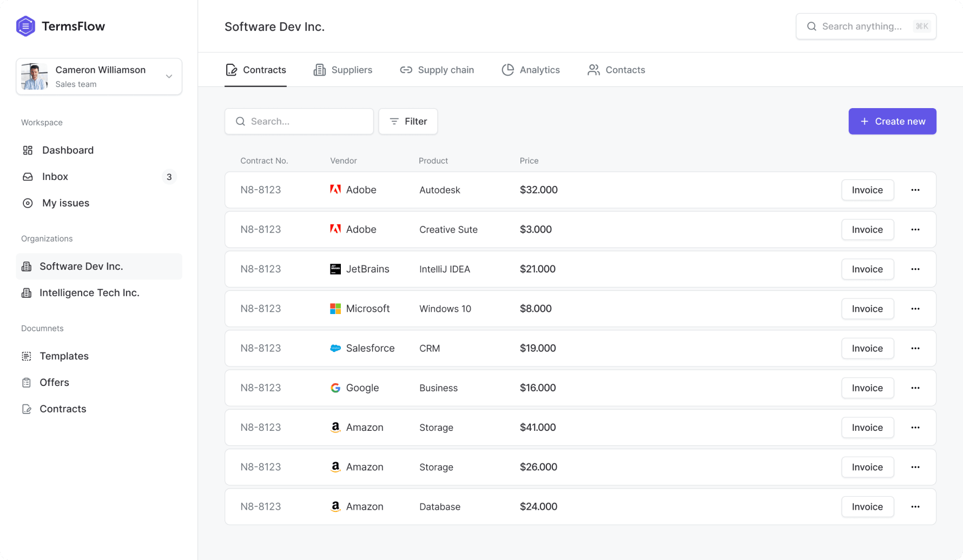Image resolution: width=963 pixels, height=560 pixels.
Task: Click the My issues target icon
Action: click(x=28, y=203)
